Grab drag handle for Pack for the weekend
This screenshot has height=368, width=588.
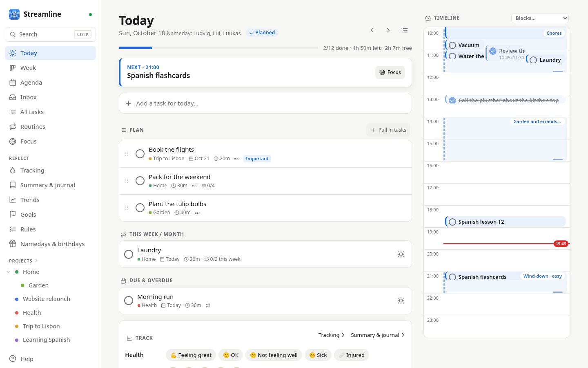[x=127, y=181]
